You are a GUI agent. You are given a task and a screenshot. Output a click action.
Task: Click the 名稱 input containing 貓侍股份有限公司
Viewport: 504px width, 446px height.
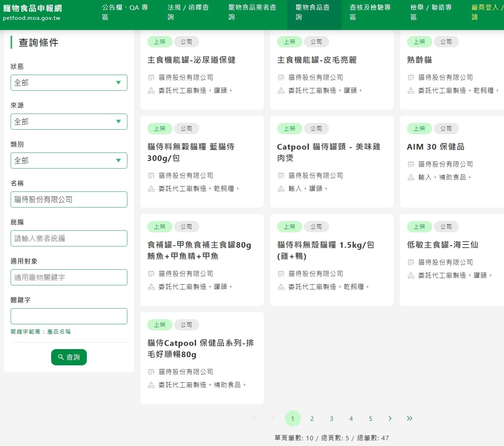(69, 199)
